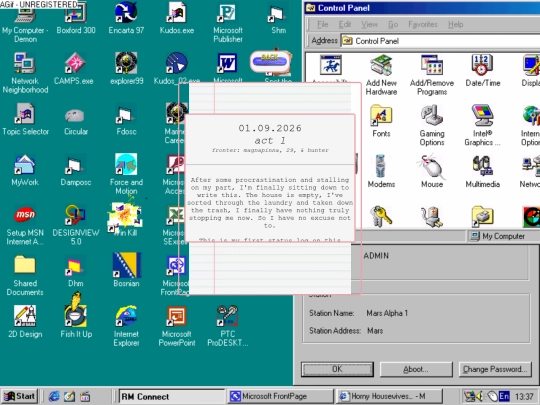Viewport: 540px width, 405px height.
Task: Open Multimedia in Control Panel
Action: (482, 172)
